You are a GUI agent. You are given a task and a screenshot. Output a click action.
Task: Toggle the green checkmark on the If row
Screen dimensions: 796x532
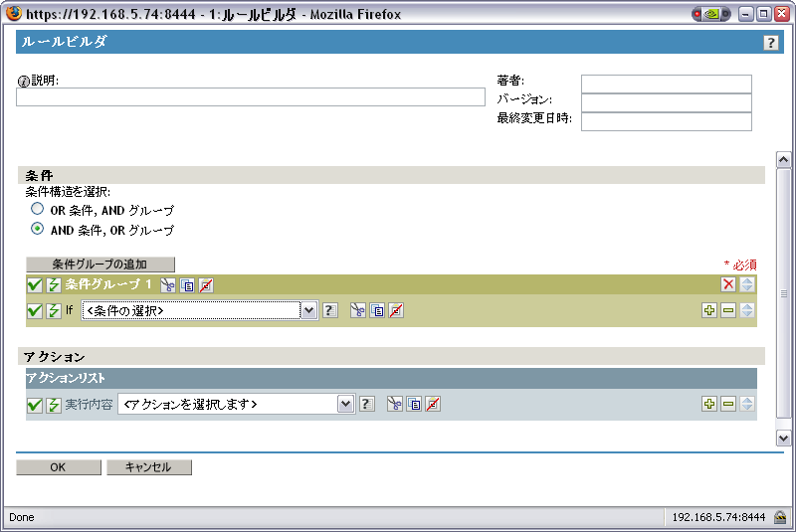(35, 310)
